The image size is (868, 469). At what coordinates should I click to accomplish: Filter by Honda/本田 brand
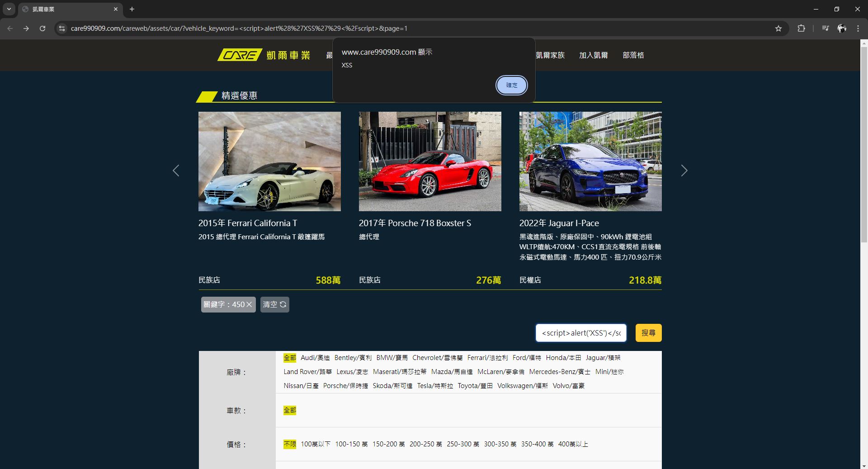[x=563, y=358]
